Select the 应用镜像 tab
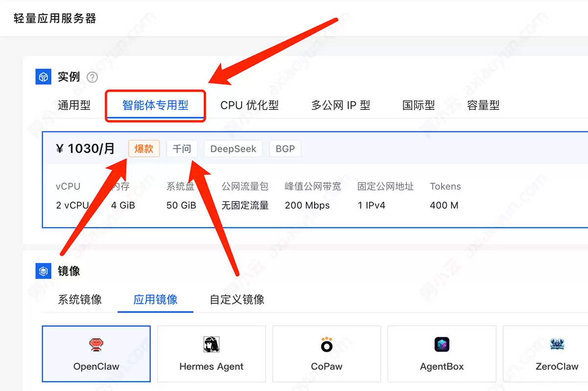The width and height of the screenshot is (588, 391). pyautogui.click(x=155, y=299)
